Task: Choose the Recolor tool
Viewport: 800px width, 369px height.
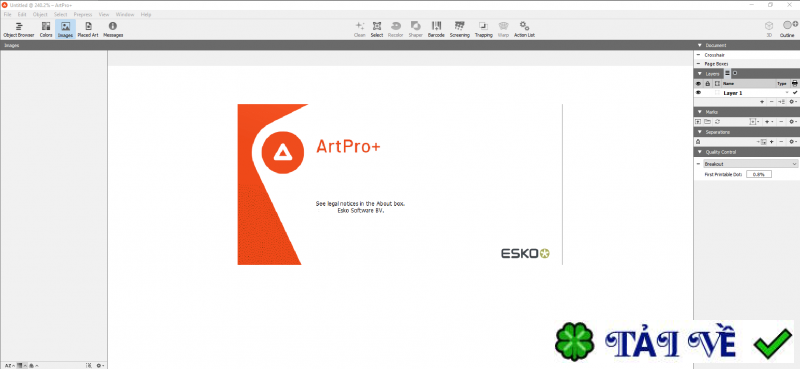Action: pos(395,29)
